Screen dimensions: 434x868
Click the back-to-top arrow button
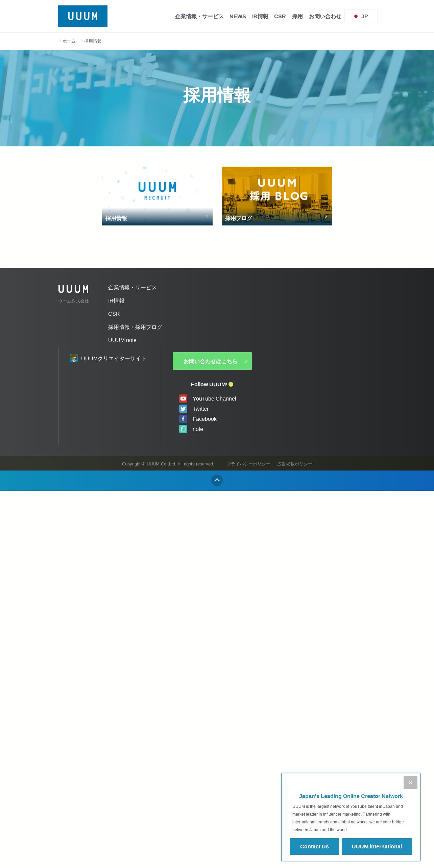[217, 480]
